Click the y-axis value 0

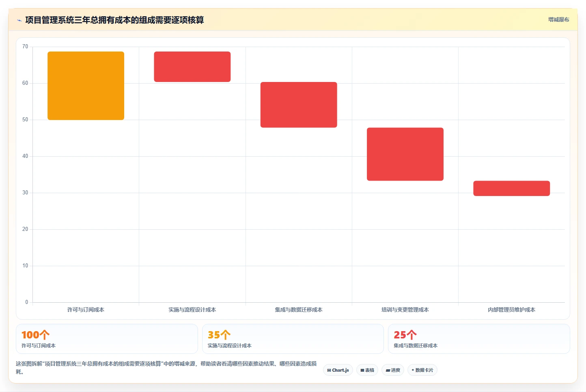pyautogui.click(x=27, y=302)
